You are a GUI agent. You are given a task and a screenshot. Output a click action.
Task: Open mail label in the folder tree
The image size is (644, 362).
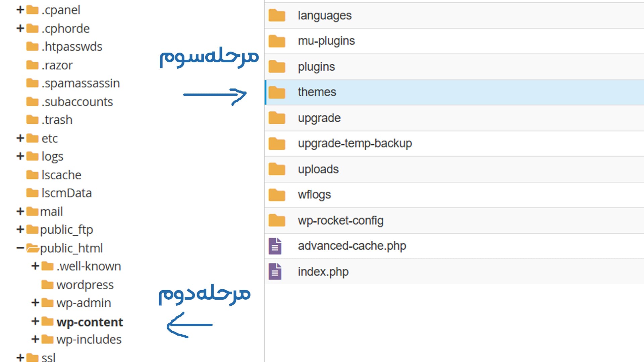[x=52, y=212]
